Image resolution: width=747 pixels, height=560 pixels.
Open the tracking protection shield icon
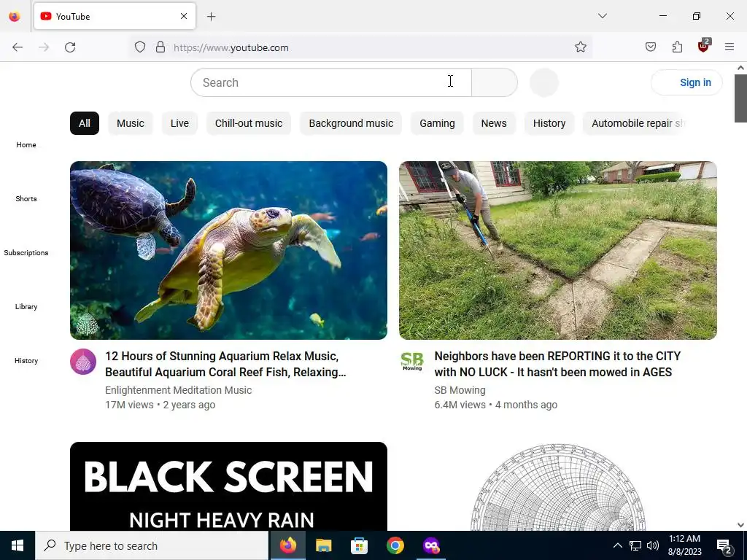point(139,47)
